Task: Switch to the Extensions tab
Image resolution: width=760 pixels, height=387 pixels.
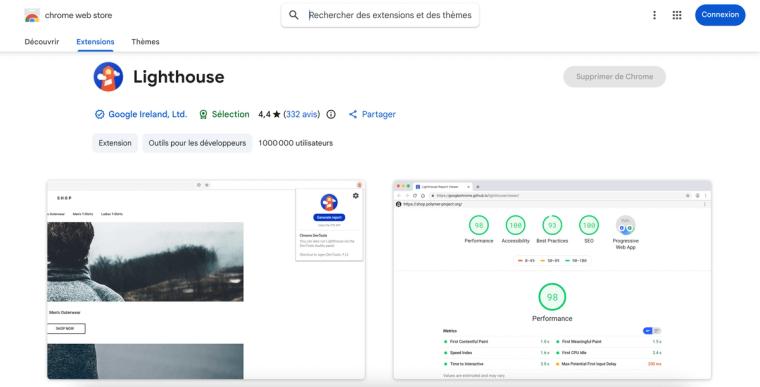Action: coord(95,42)
